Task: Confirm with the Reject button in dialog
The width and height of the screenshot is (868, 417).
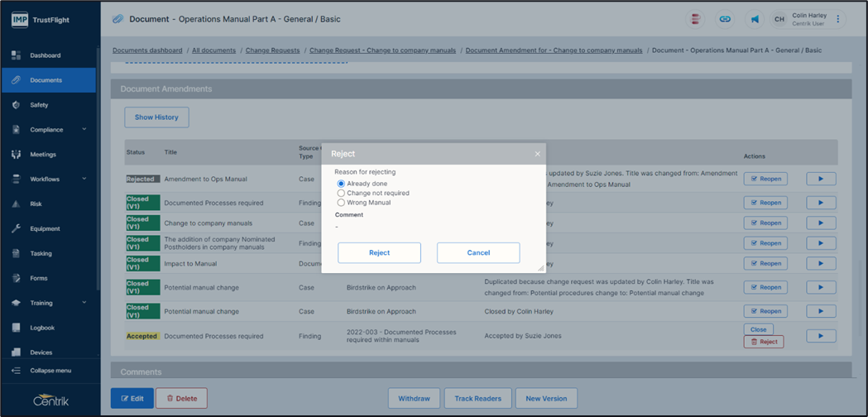Action: tap(379, 252)
